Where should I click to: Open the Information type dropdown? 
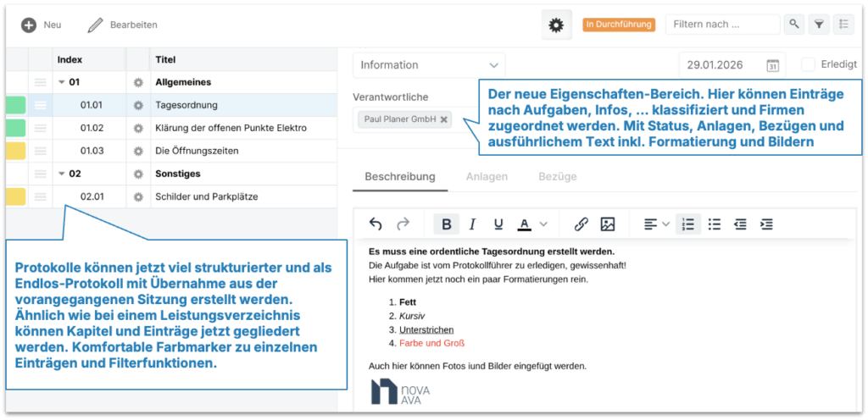pyautogui.click(x=428, y=65)
